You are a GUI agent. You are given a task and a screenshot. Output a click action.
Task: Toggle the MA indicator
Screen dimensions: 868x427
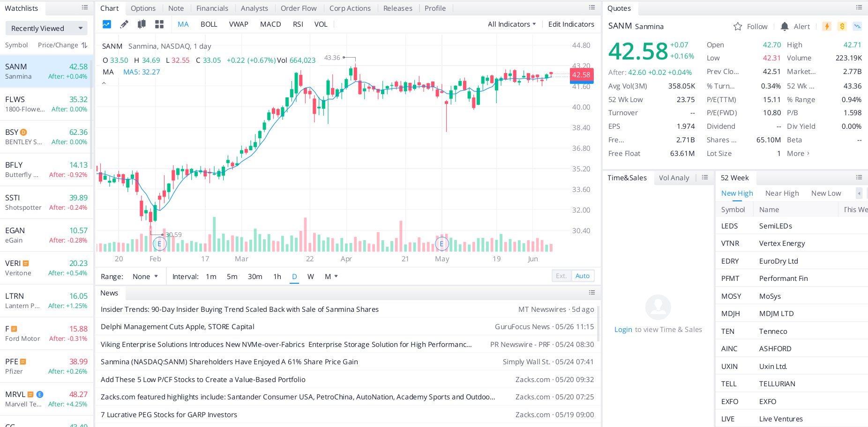[183, 24]
